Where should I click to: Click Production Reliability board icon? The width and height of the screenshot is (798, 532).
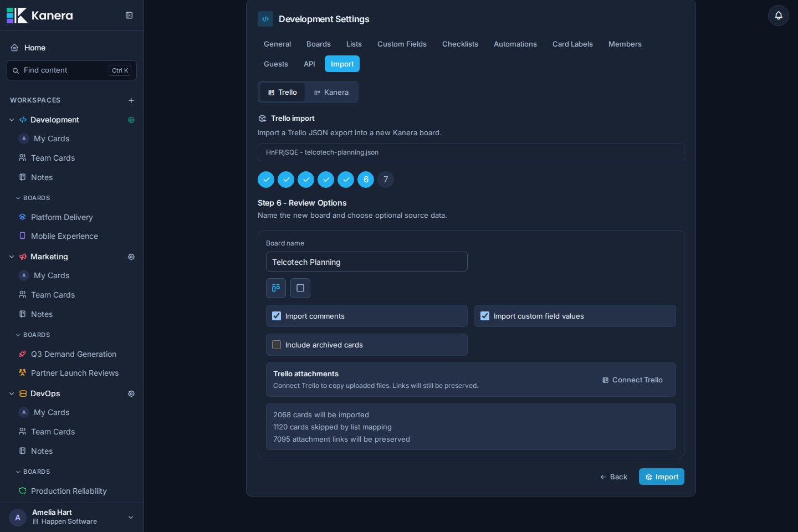click(x=23, y=491)
